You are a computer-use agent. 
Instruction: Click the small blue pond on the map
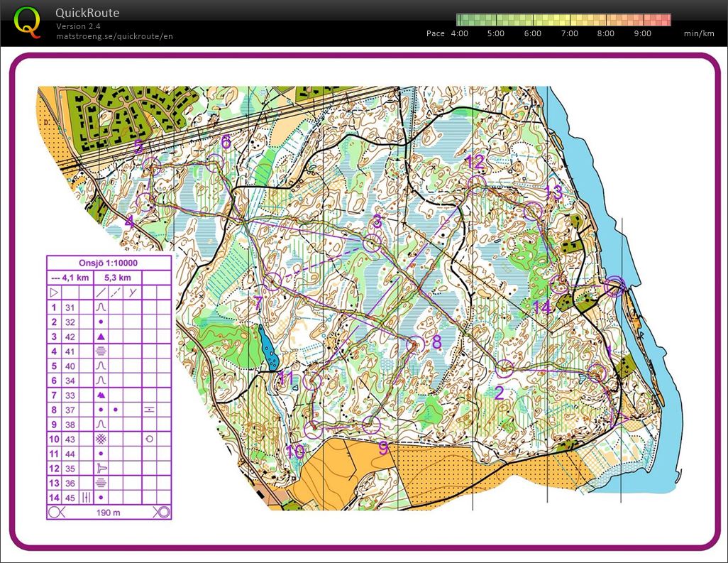point(268,348)
